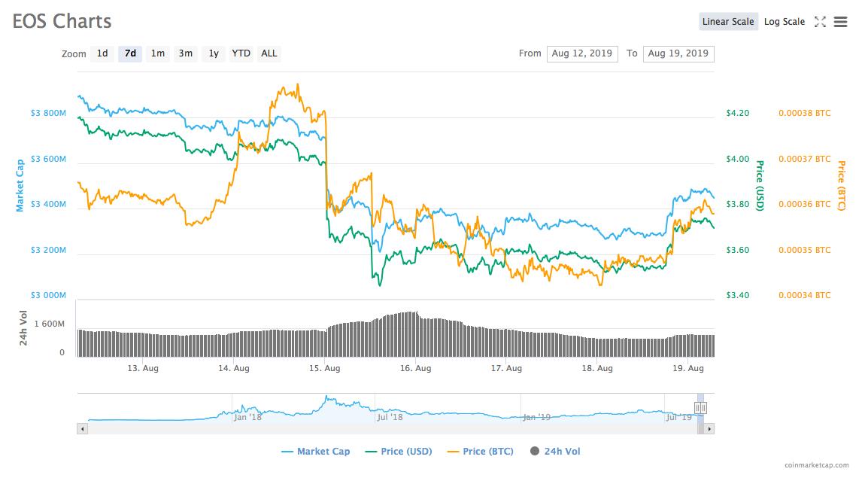
Task: Toggle Price (BTC) series visibility
Action: click(x=480, y=452)
